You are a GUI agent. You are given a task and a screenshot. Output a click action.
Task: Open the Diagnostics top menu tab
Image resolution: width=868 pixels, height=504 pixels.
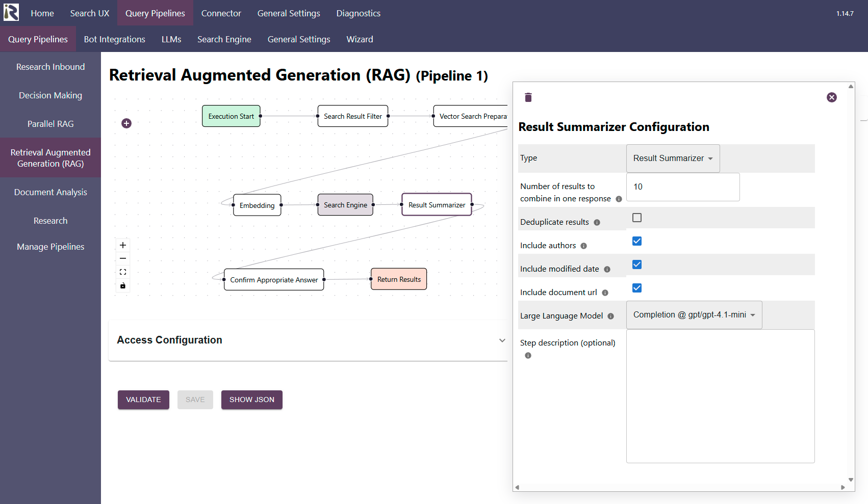point(358,13)
